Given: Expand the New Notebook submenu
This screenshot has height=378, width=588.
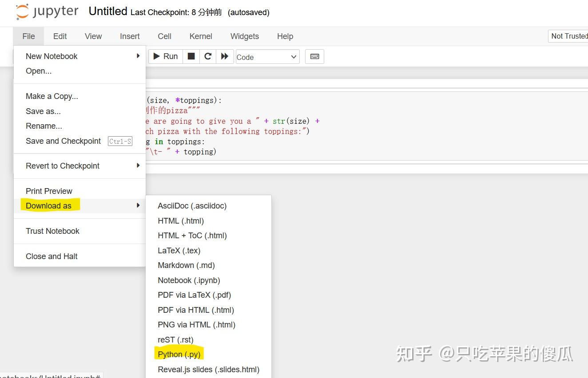Looking at the screenshot, I should click(138, 56).
